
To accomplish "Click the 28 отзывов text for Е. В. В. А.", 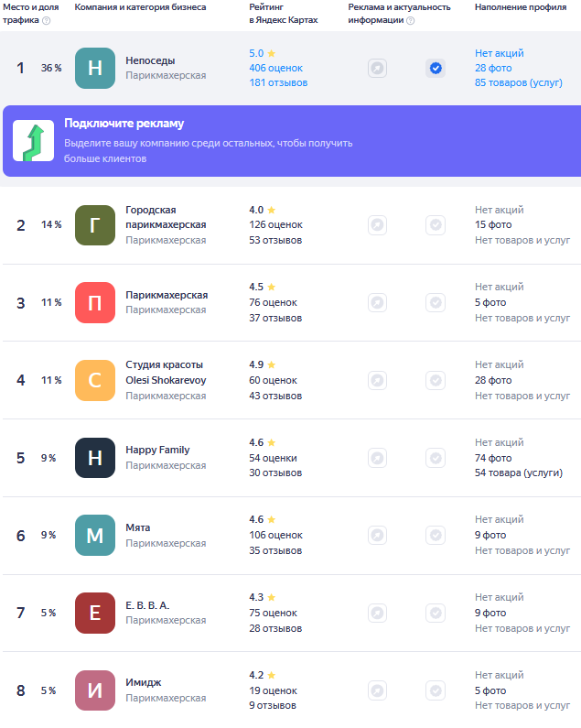I will (275, 628).
